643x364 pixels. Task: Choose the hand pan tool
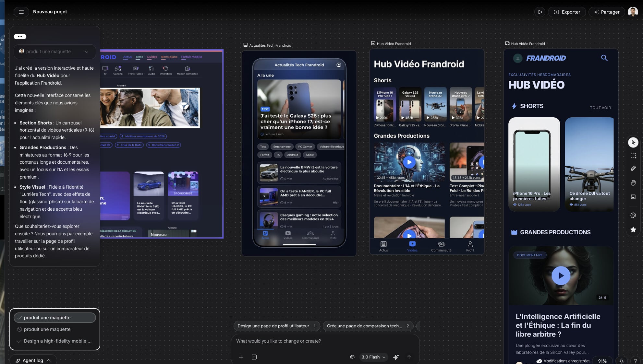pos(633,183)
